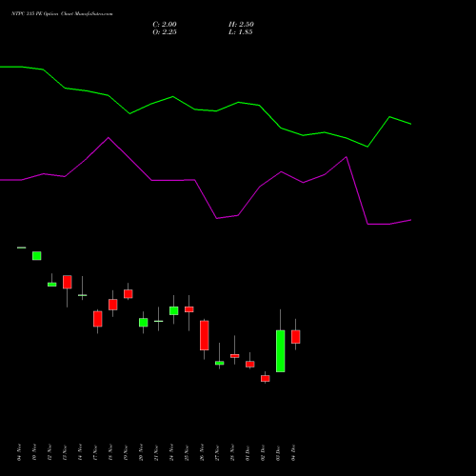Select the low value 'L: 1.85'

pyautogui.click(x=241, y=32)
